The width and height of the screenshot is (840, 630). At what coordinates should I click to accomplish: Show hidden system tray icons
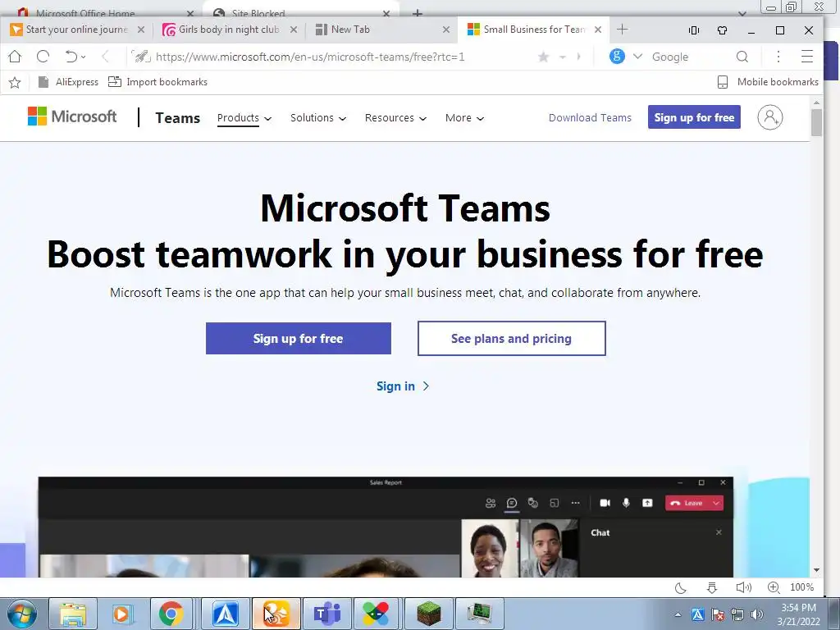point(678,614)
